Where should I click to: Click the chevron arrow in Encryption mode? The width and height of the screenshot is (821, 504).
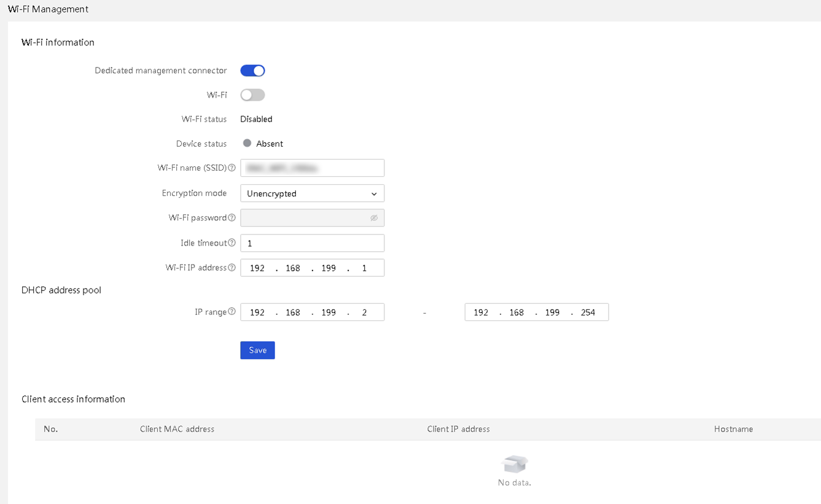pyautogui.click(x=374, y=194)
